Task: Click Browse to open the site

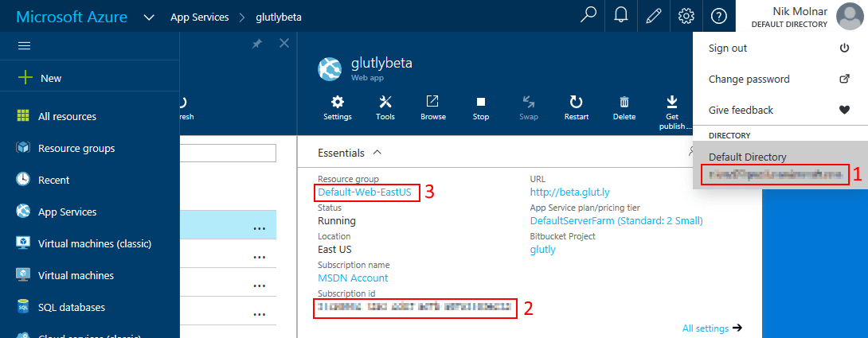Action: [433, 107]
